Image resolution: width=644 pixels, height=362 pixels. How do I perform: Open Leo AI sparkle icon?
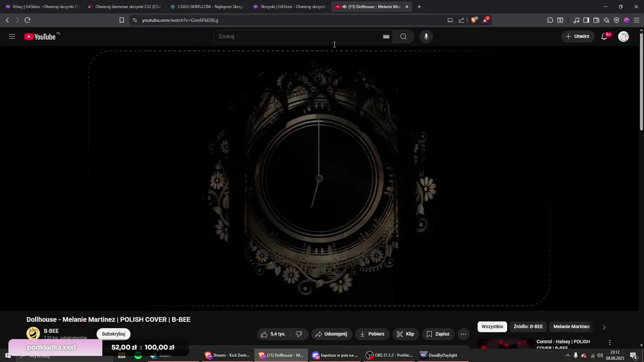(x=606, y=20)
